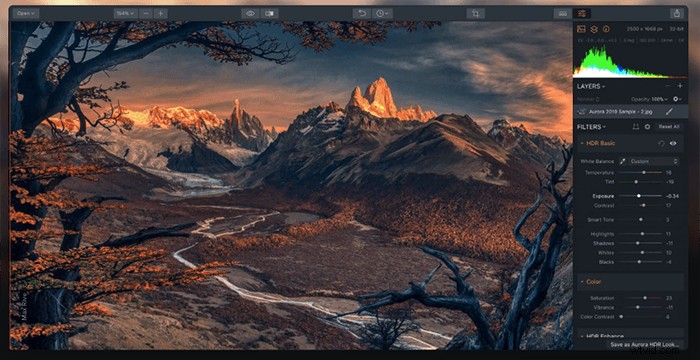Pick white balance with the eyedropper
700x360 pixels.
click(622, 161)
